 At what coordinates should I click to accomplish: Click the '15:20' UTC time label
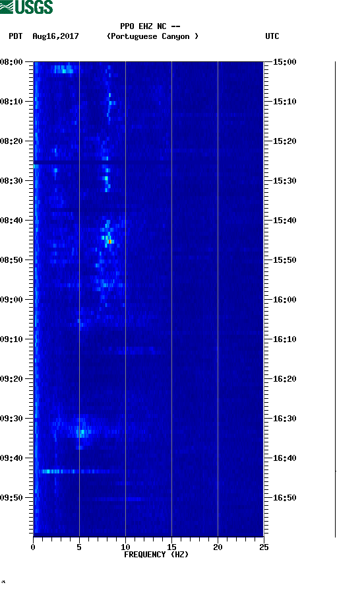(x=284, y=141)
